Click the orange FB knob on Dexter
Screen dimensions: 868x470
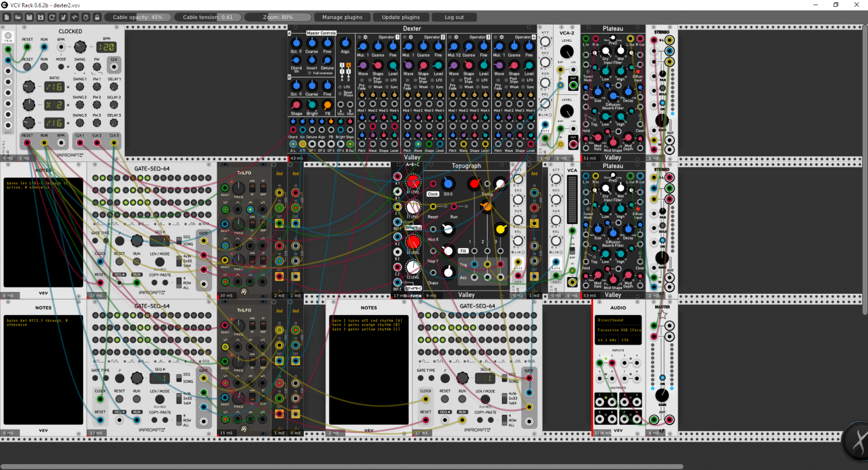[328, 105]
